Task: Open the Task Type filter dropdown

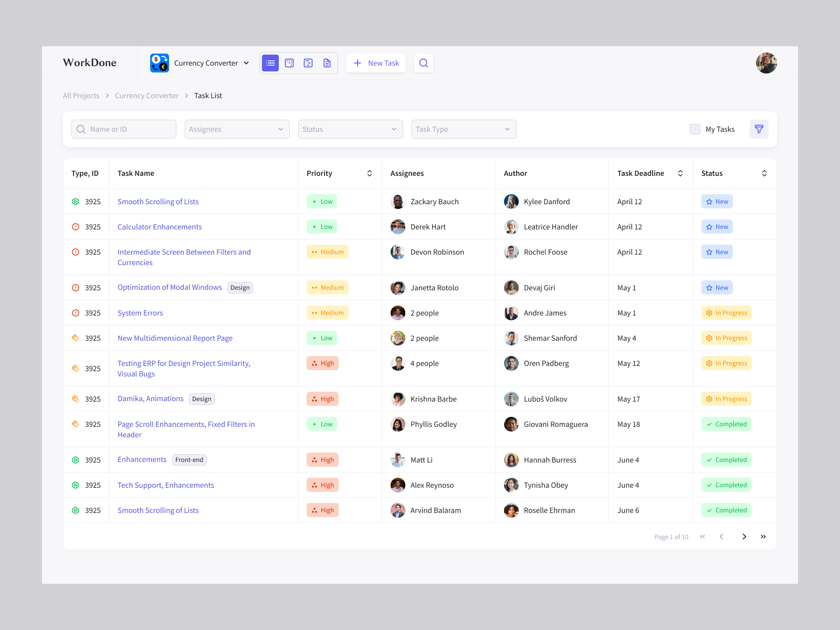Action: point(464,129)
